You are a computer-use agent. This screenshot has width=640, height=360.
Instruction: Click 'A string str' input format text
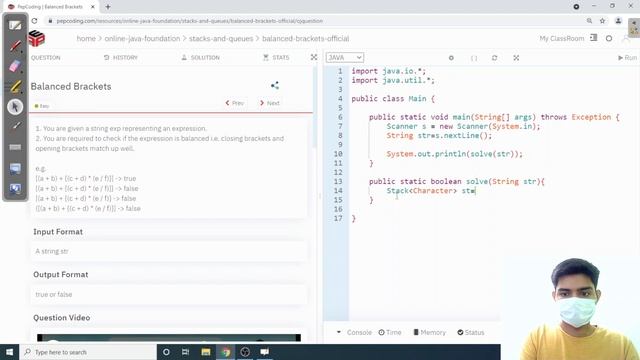52,251
